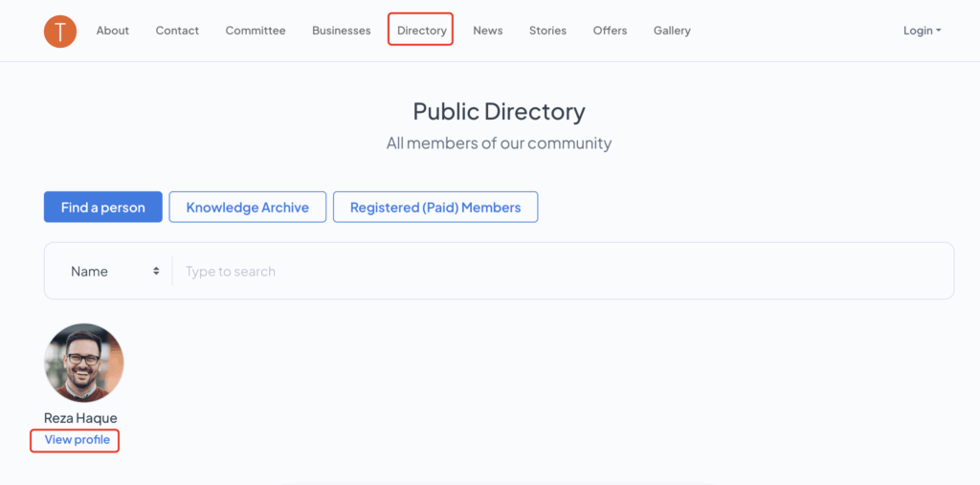
Task: Click the Reza Haque name text
Action: point(80,418)
